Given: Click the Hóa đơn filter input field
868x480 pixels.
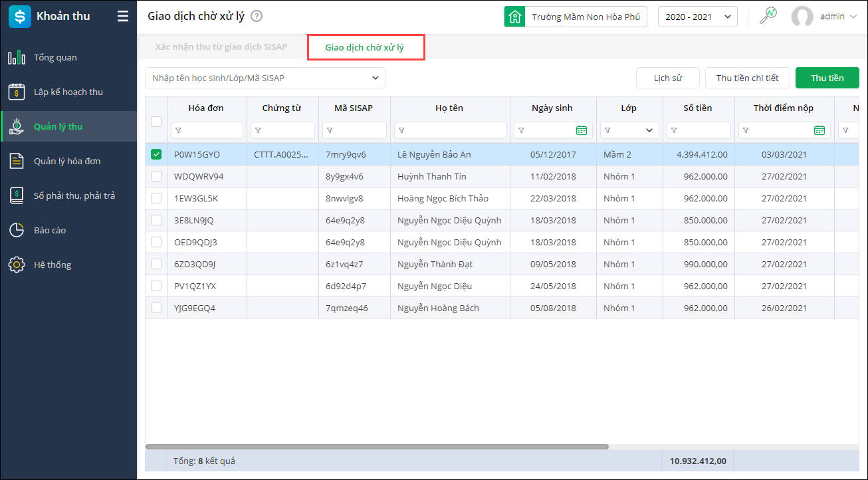Looking at the screenshot, I should [x=207, y=130].
